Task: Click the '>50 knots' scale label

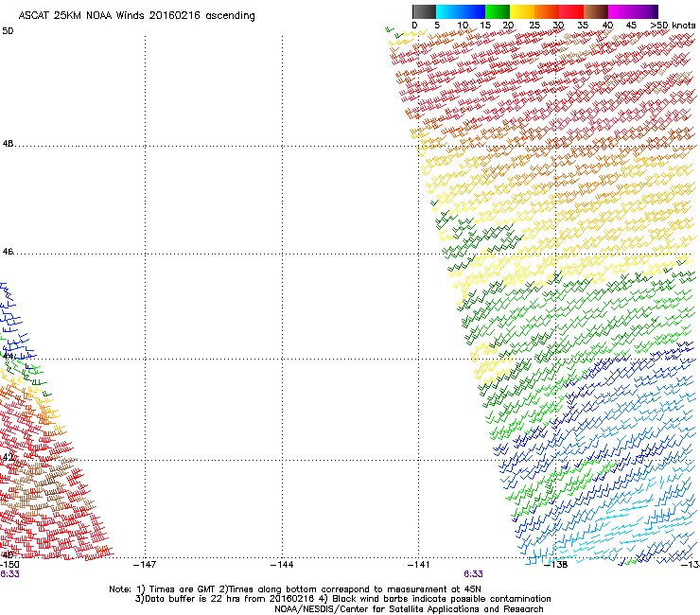Action: [x=674, y=26]
